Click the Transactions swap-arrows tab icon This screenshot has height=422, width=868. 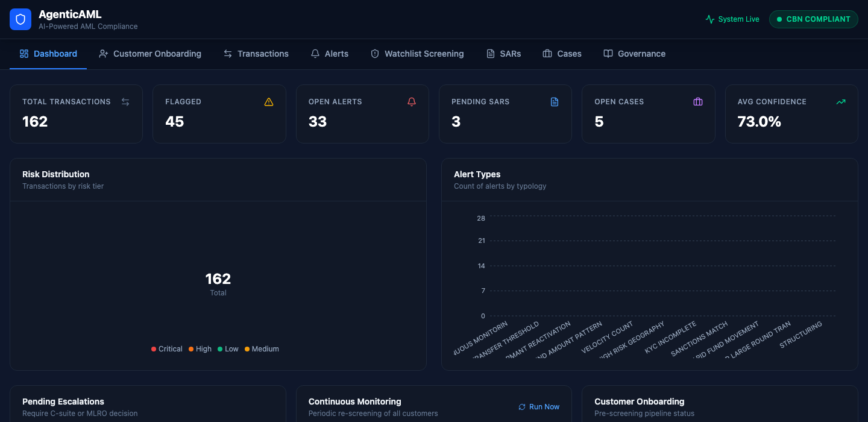[228, 54]
